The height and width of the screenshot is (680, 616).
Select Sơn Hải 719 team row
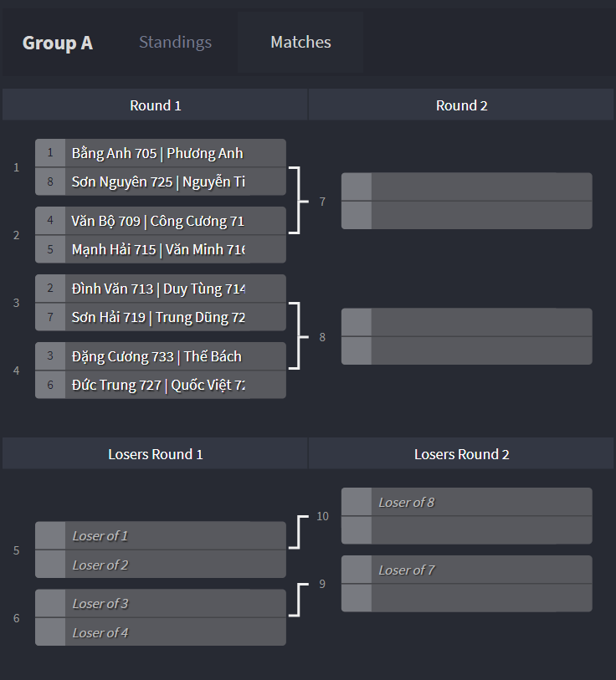pos(160,317)
